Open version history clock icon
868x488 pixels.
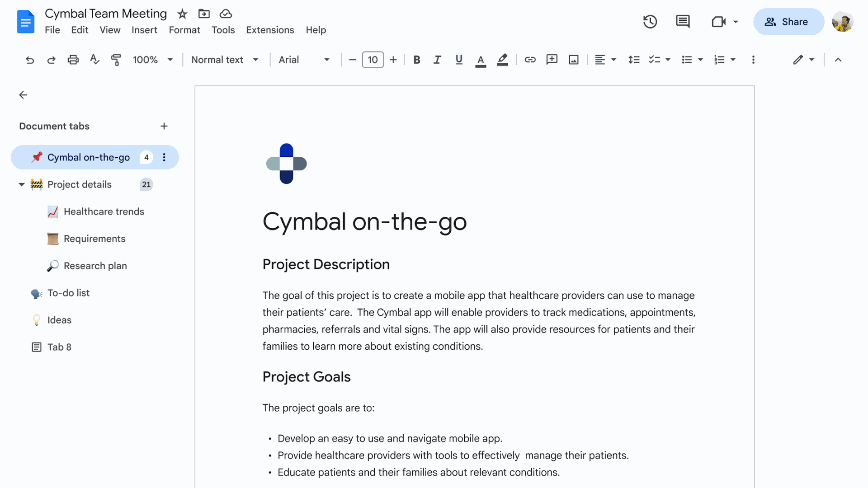coord(650,22)
